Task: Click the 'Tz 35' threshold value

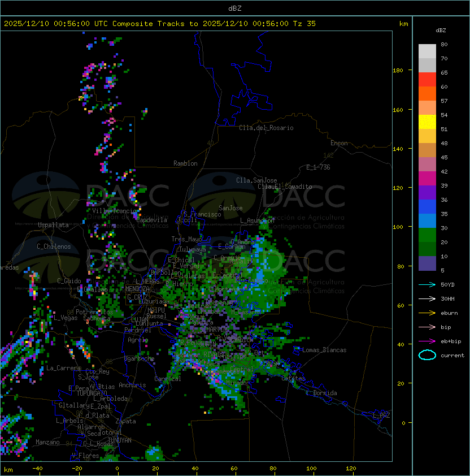Action: pyautogui.click(x=304, y=24)
